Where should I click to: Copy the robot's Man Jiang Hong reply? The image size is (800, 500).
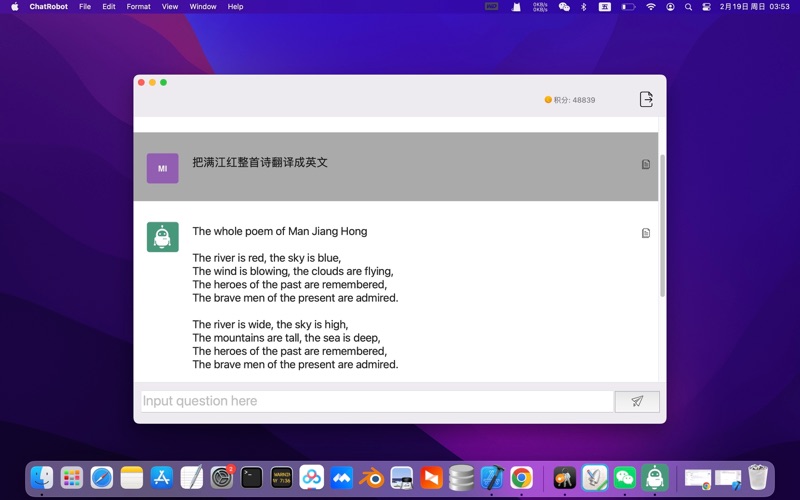pos(645,233)
